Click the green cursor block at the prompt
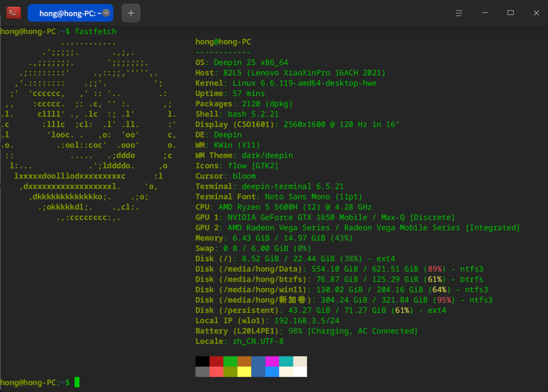 (77, 382)
